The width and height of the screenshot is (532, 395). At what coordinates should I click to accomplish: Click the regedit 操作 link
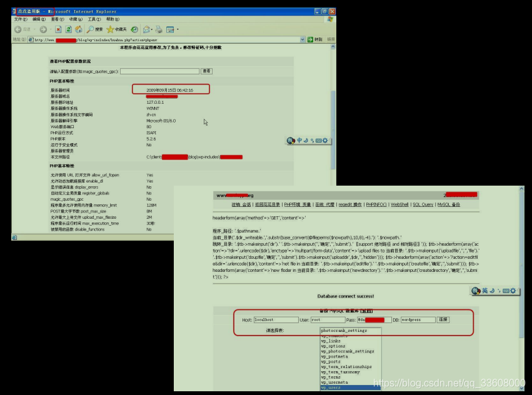pyautogui.click(x=350, y=204)
